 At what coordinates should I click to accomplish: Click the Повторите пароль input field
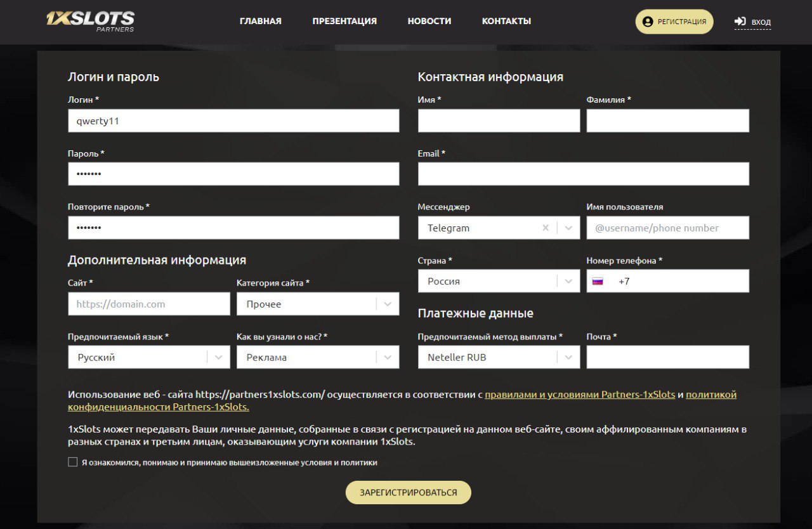(233, 228)
